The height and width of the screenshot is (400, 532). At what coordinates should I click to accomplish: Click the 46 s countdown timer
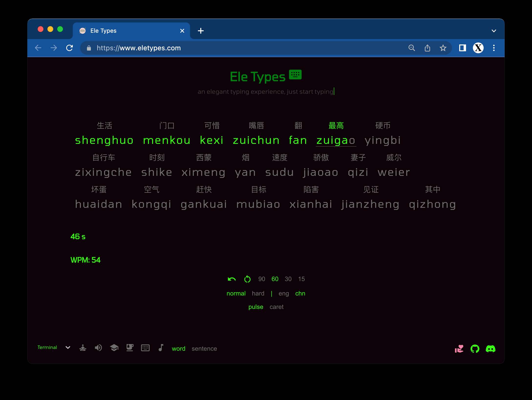(x=78, y=237)
